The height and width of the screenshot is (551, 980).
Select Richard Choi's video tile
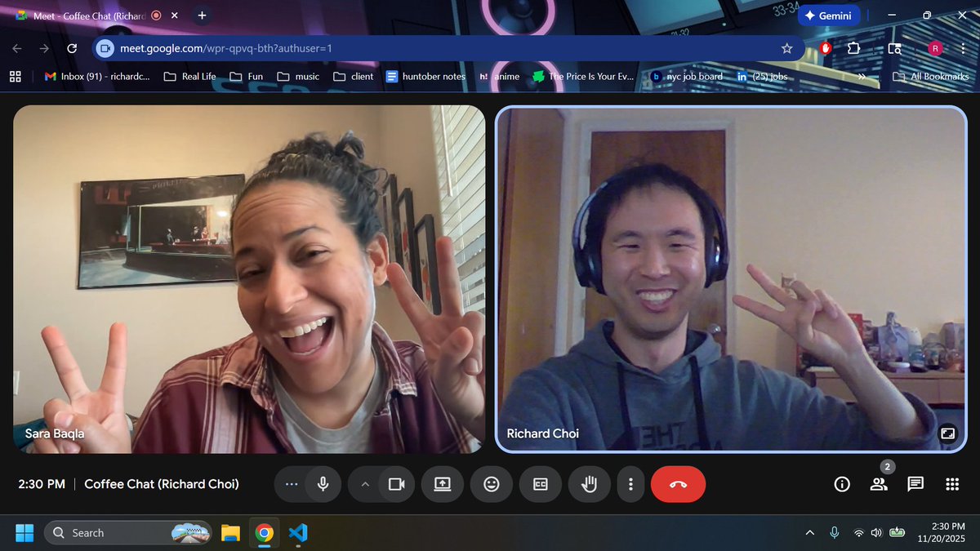731,279
